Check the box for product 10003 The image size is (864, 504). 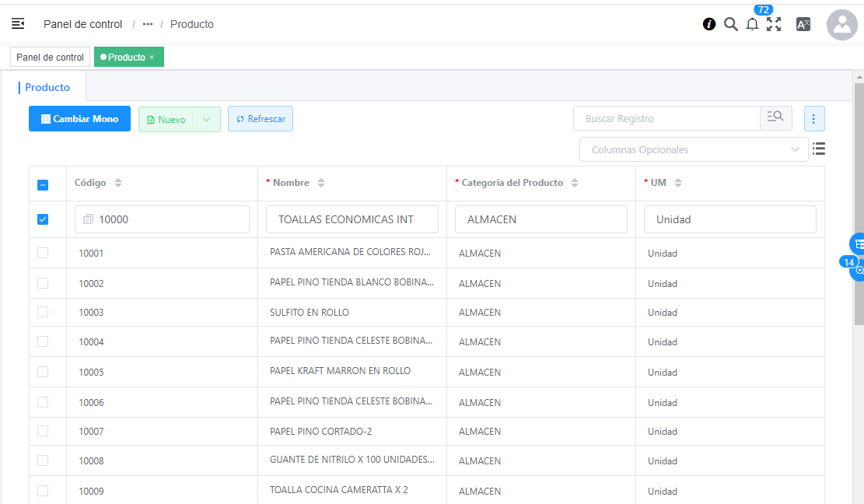(43, 312)
